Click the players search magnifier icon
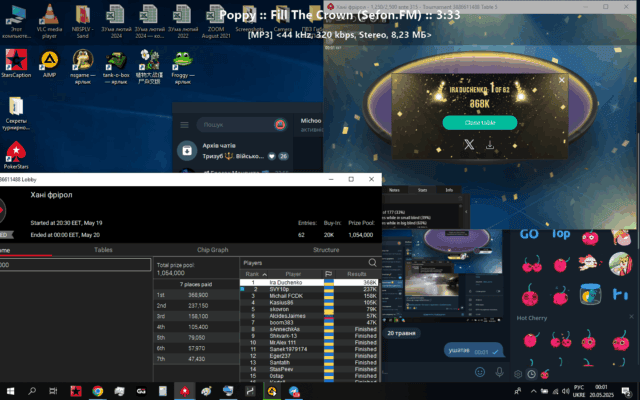 [x=372, y=263]
